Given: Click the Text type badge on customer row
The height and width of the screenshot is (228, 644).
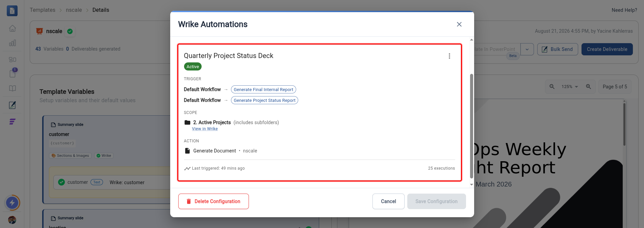Looking at the screenshot, I should click(x=97, y=182).
